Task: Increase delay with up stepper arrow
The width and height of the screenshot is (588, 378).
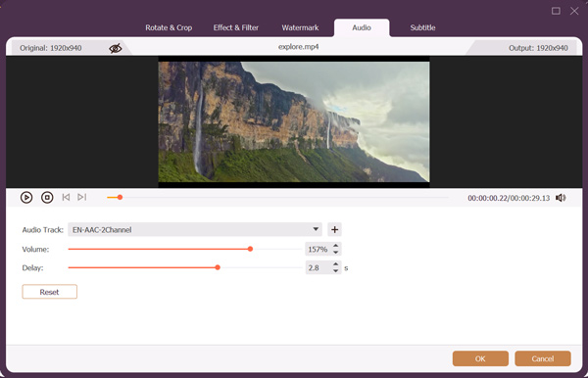Action: click(x=335, y=264)
